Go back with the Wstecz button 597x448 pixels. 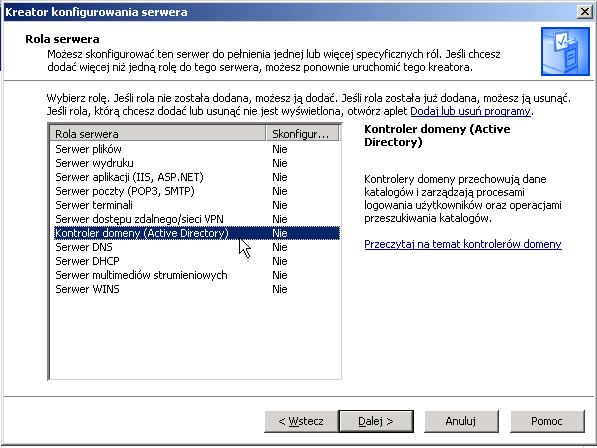pos(301,421)
